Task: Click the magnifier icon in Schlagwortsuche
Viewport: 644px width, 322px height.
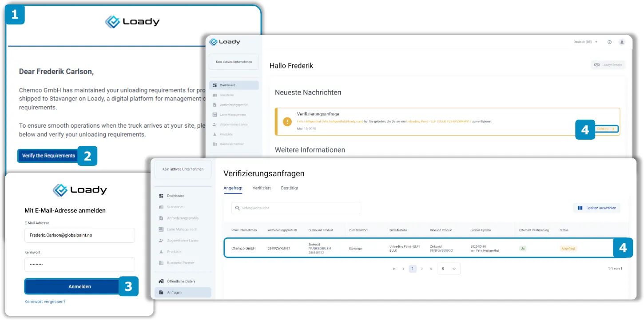Action: (238, 208)
